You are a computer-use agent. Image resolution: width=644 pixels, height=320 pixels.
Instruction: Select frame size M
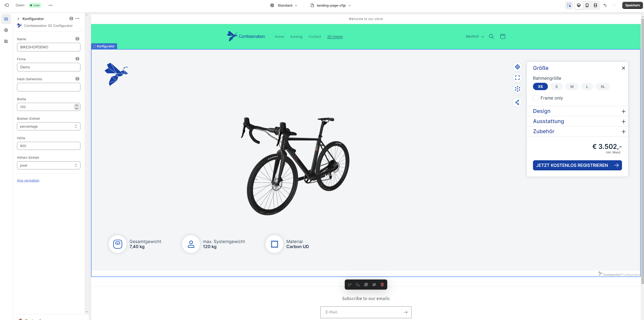click(572, 87)
